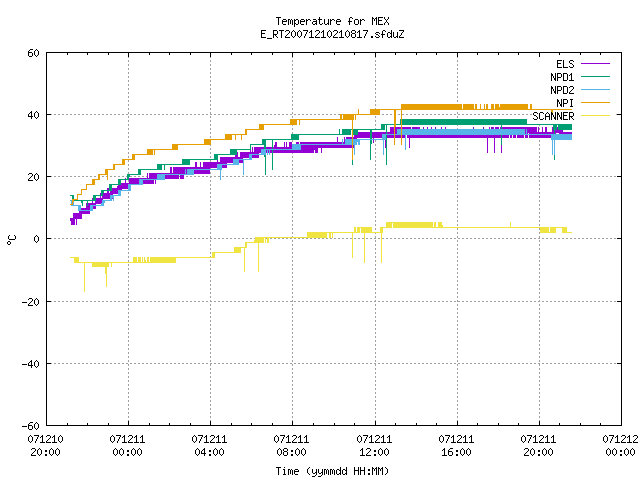The image size is (640, 480).
Task: Click the x-axis label 071211 00:00
Action: (127, 446)
